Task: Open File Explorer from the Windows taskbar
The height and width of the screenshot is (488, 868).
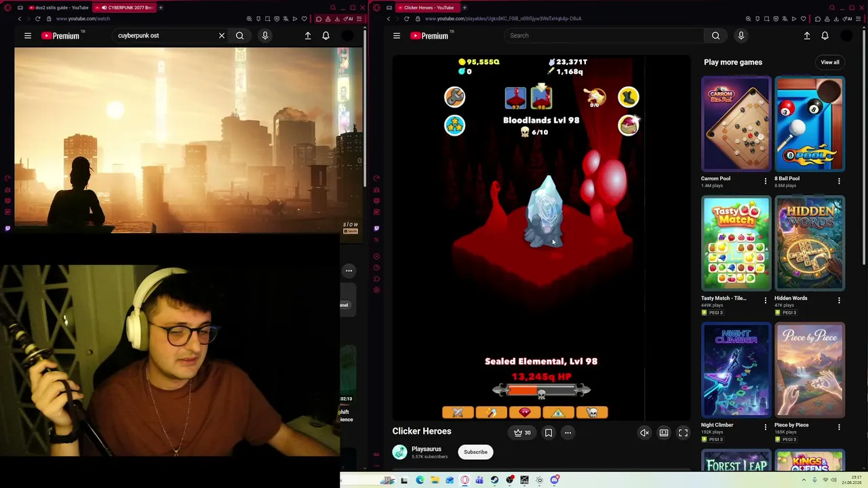Action: coord(435,481)
